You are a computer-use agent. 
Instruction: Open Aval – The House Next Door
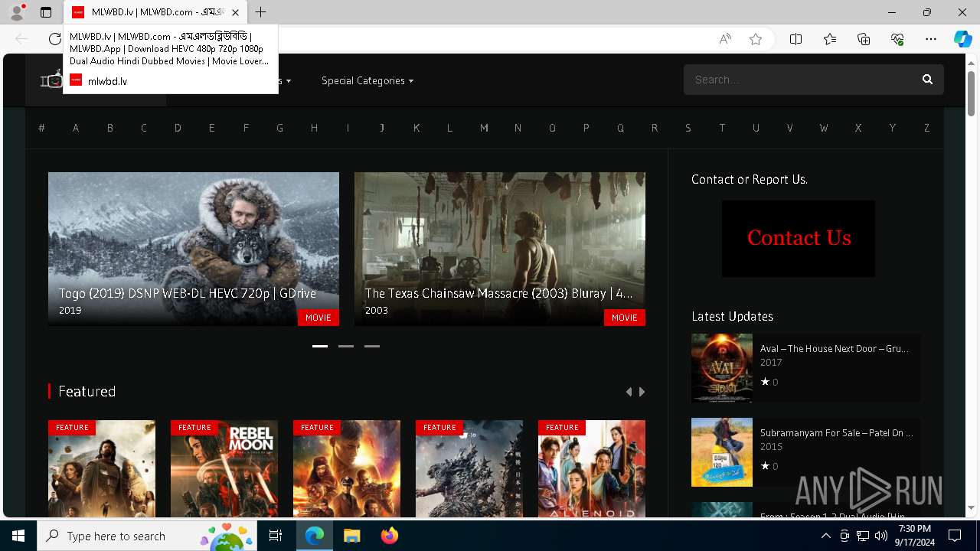[835, 348]
